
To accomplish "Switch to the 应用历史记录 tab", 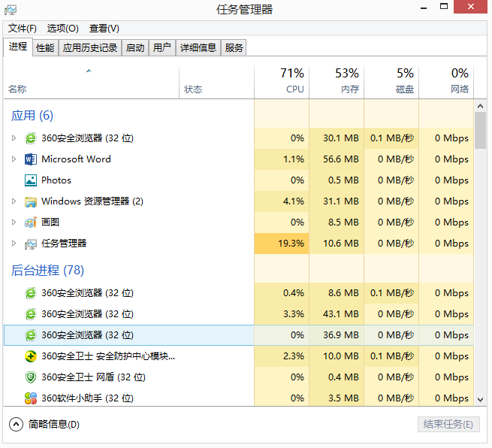I will click(90, 47).
